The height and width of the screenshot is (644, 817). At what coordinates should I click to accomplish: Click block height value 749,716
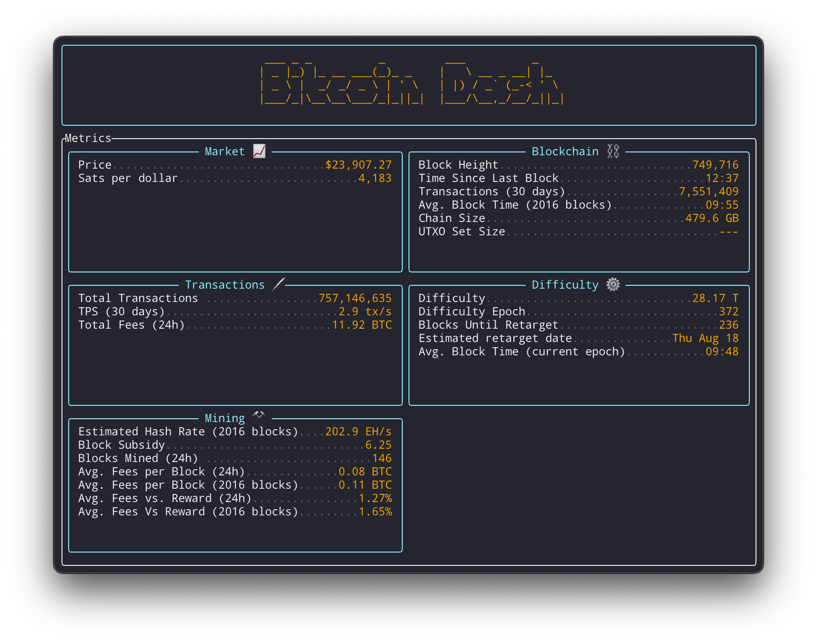point(715,165)
